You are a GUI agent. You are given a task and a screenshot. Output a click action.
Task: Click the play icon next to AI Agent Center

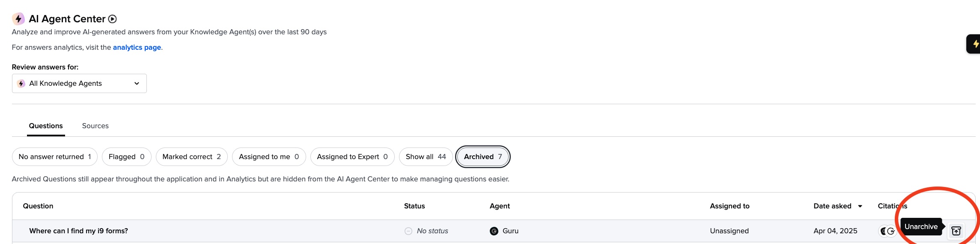[112, 19]
